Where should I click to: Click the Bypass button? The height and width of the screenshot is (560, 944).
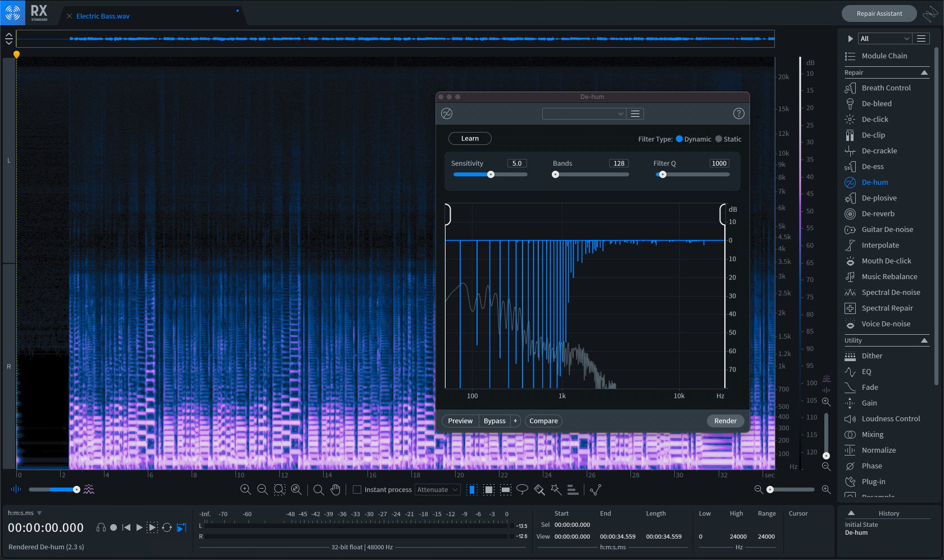pyautogui.click(x=494, y=421)
